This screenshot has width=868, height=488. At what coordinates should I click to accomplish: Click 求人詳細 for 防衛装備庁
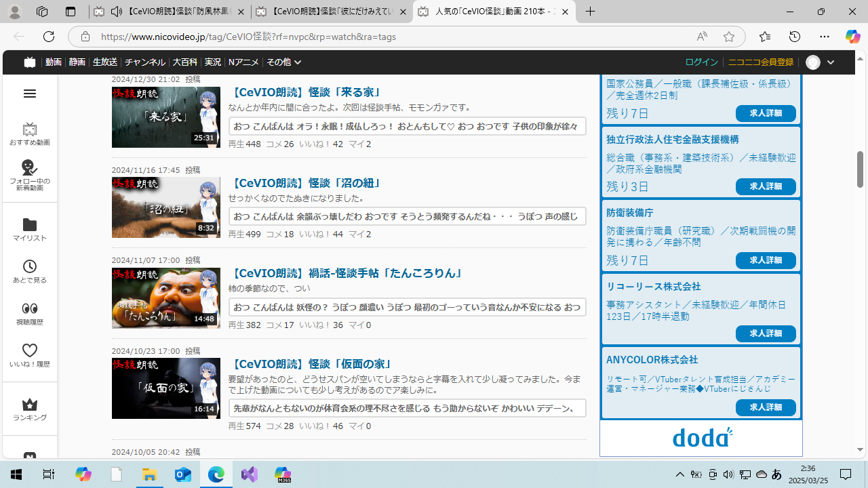click(x=766, y=260)
